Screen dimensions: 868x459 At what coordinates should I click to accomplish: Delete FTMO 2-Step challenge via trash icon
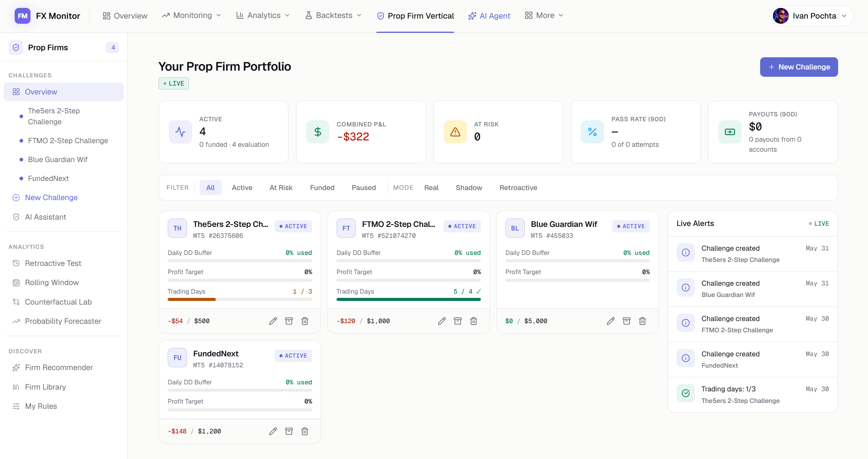tap(473, 321)
